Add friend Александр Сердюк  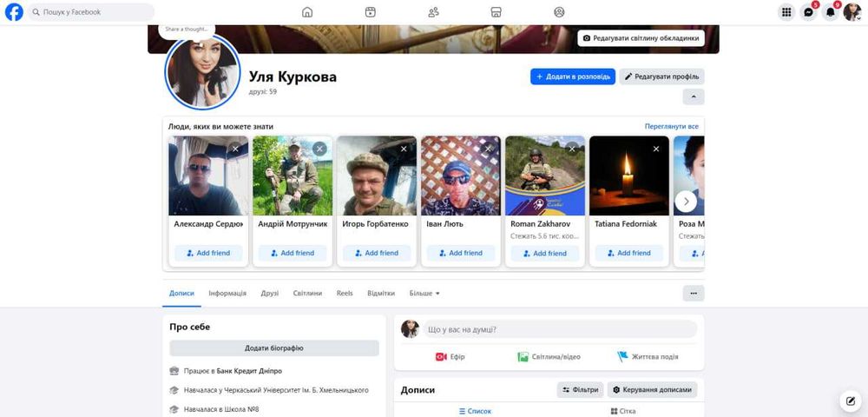[208, 253]
